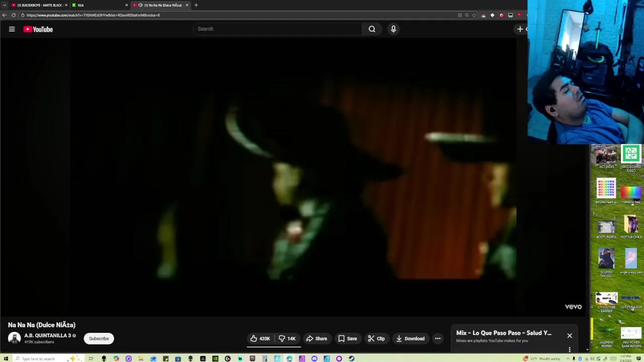Viewport: 644px width, 362px height.
Task: Open Sticky Notes from the taskbar
Action: 166,358
